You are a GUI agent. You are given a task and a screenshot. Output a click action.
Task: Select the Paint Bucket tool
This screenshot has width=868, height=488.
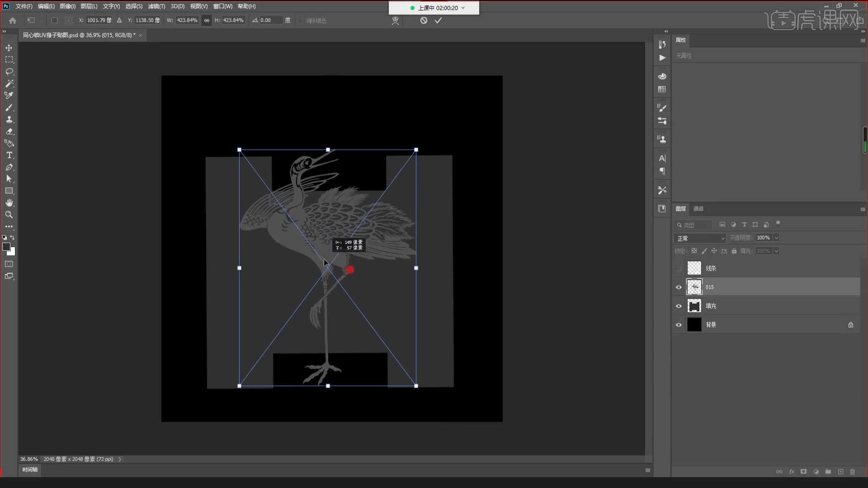tap(9, 143)
